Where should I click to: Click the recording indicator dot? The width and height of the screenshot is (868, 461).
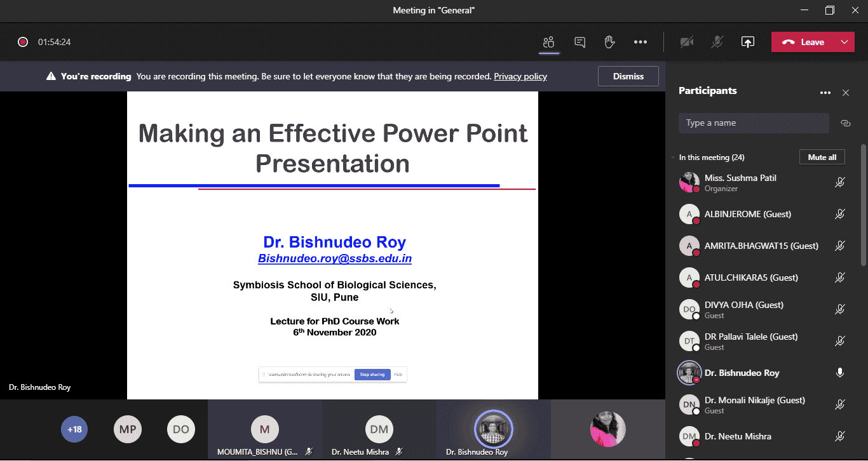[23, 42]
